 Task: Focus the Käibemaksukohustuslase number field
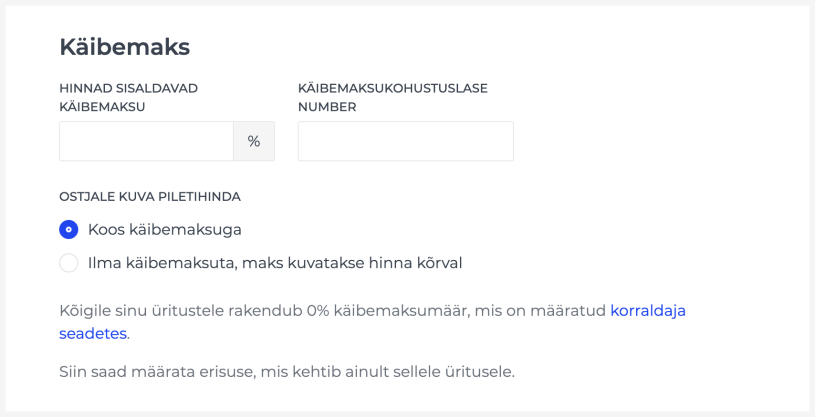[405, 142]
